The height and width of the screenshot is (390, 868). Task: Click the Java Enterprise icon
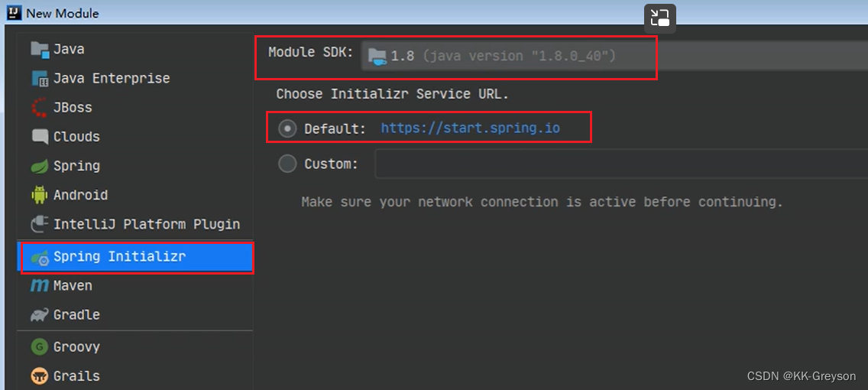tap(40, 79)
